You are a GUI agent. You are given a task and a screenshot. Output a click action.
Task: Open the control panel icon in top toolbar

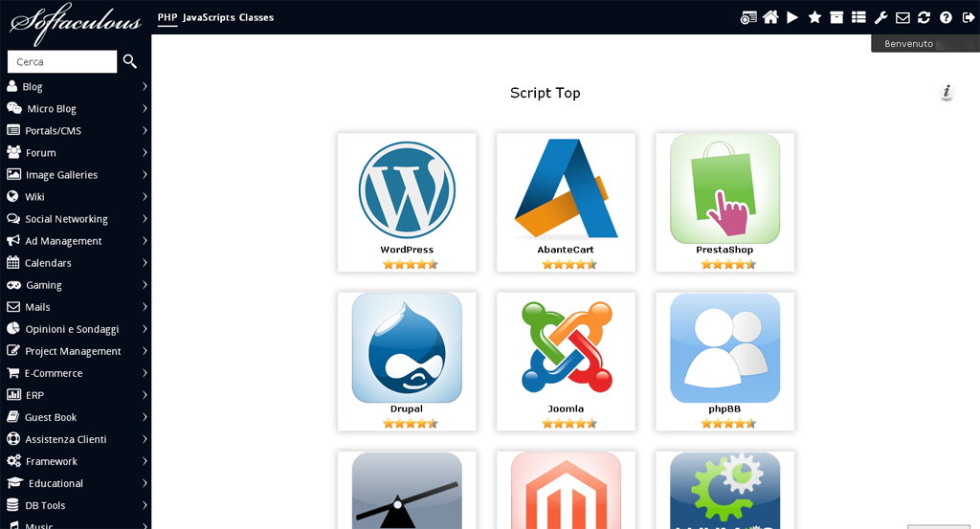coord(748,17)
